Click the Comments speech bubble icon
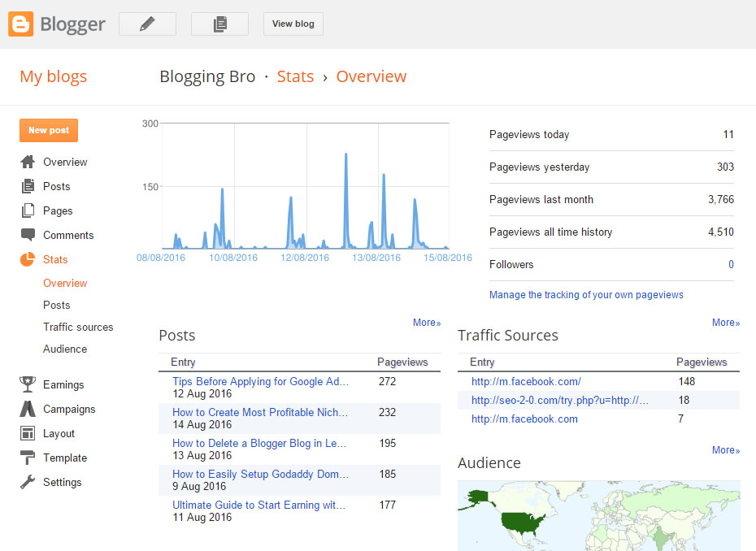Image resolution: width=756 pixels, height=551 pixels. [28, 235]
